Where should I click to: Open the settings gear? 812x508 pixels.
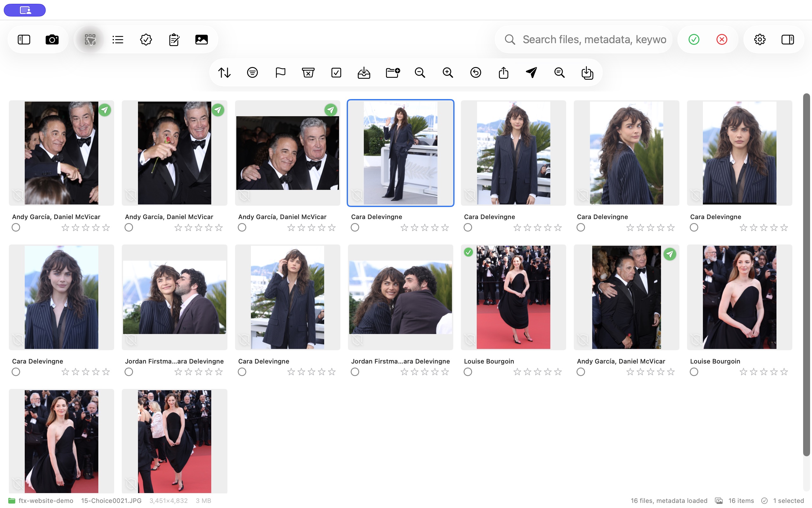tap(760, 40)
